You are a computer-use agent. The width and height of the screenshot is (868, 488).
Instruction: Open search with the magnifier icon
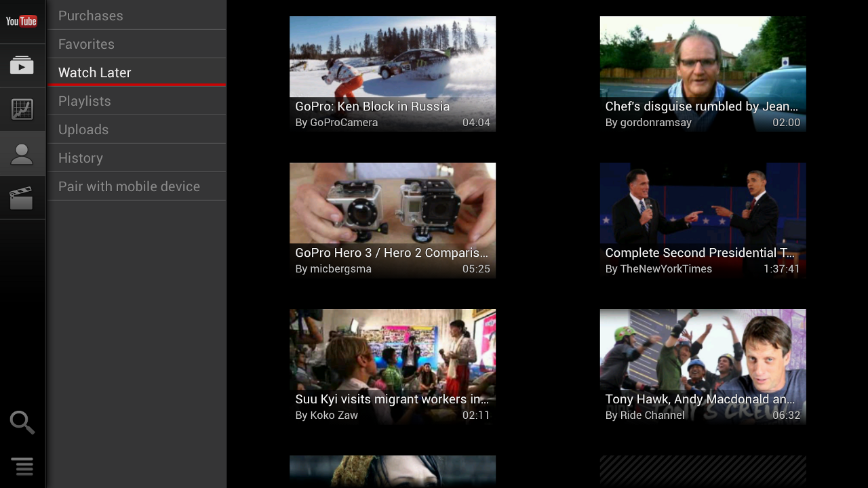22,422
